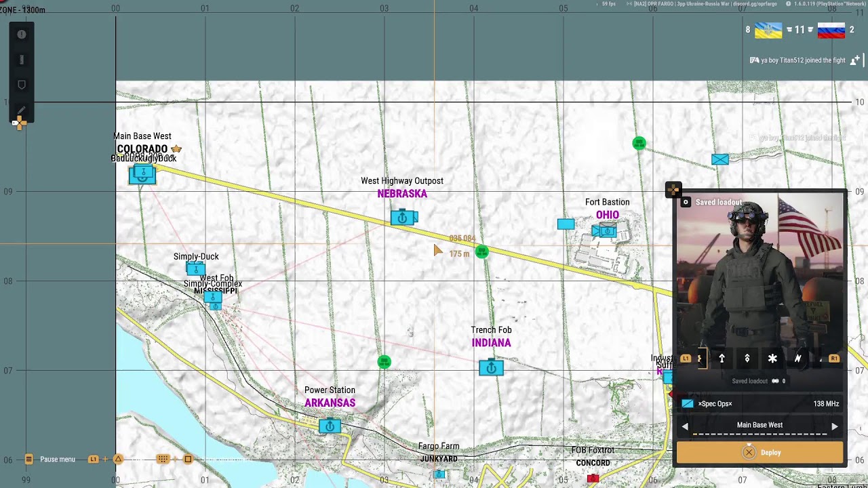The image size is (868, 488).
Task: Click the NEBRASKA label
Action: (402, 194)
